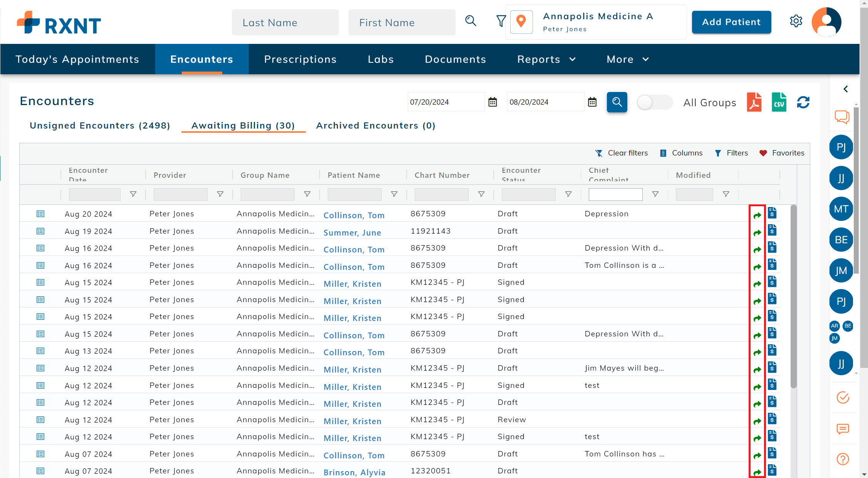Click the blue refresh arrows icon
Screen dimensions: 868x478
pos(803,102)
